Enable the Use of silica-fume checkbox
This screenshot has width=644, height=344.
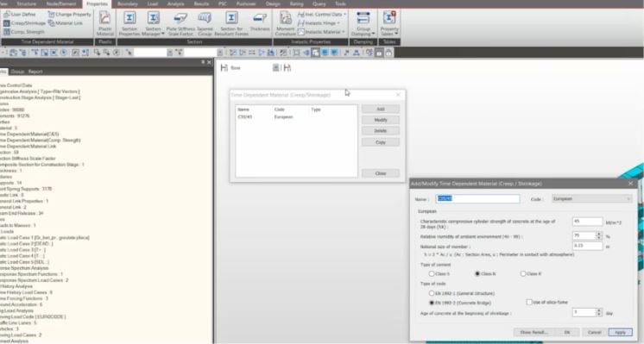pyautogui.click(x=529, y=302)
